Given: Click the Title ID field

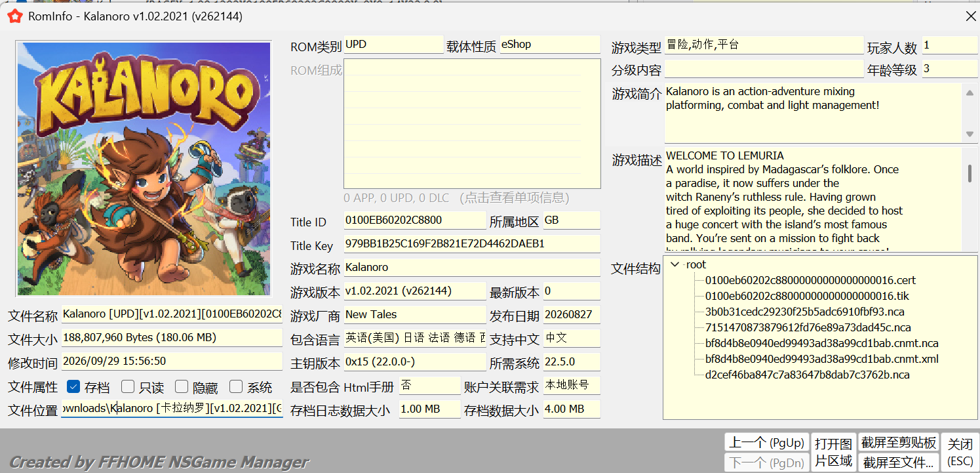Looking at the screenshot, I should [414, 220].
